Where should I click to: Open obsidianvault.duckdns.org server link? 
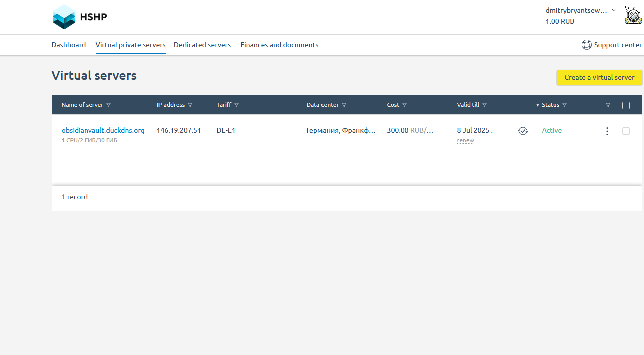(103, 130)
